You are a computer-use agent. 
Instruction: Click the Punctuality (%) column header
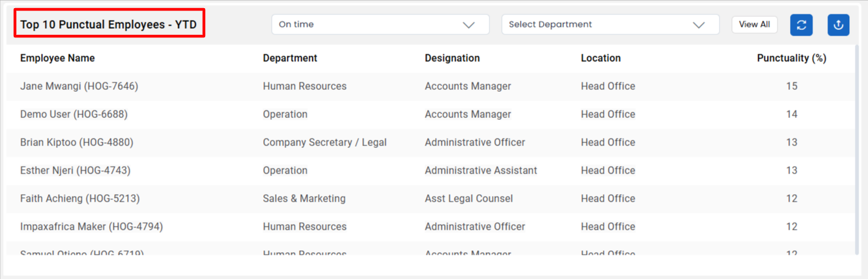tap(791, 58)
